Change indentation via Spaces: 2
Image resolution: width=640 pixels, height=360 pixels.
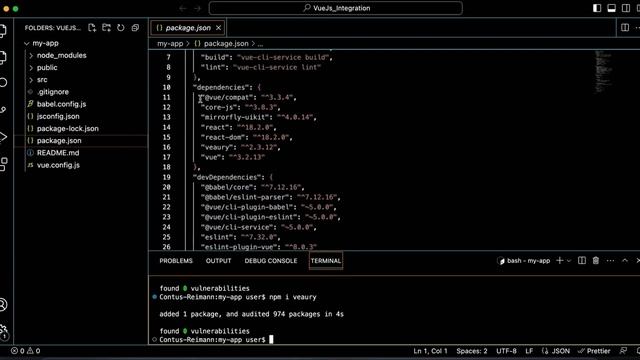coord(471,351)
